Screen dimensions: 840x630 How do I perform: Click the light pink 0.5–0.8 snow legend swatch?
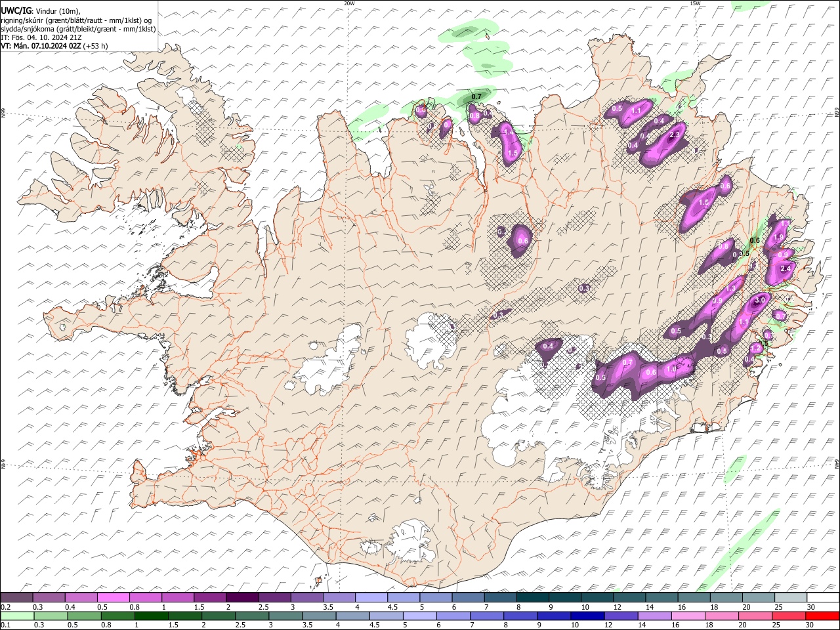(114, 597)
